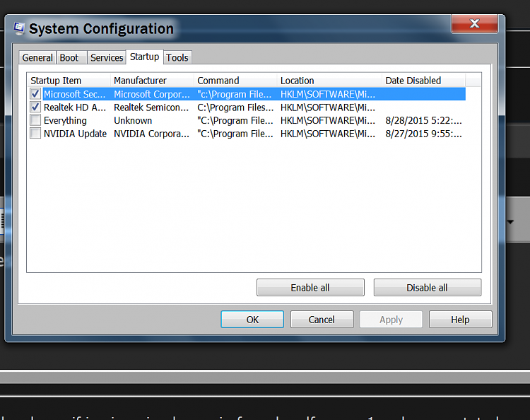Select the NVIDIA Update row name
530x420 pixels.
[75, 134]
